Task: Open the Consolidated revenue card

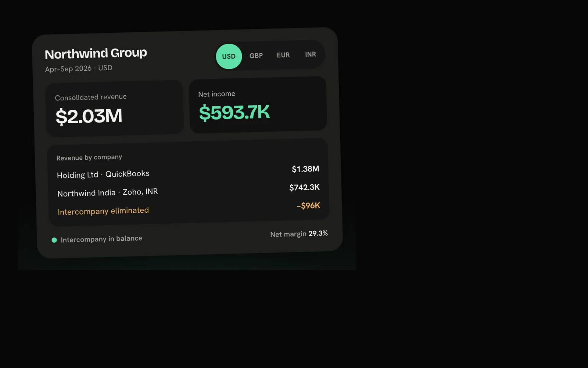Action: click(x=115, y=109)
